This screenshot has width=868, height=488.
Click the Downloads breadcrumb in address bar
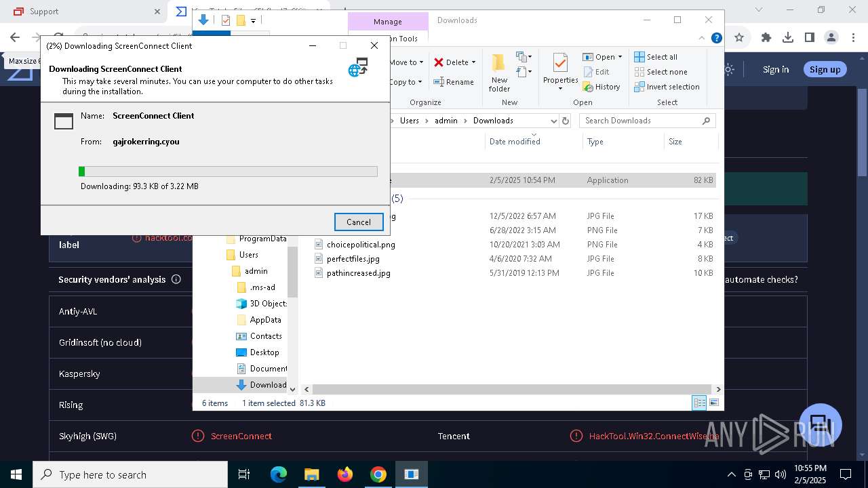(493, 121)
